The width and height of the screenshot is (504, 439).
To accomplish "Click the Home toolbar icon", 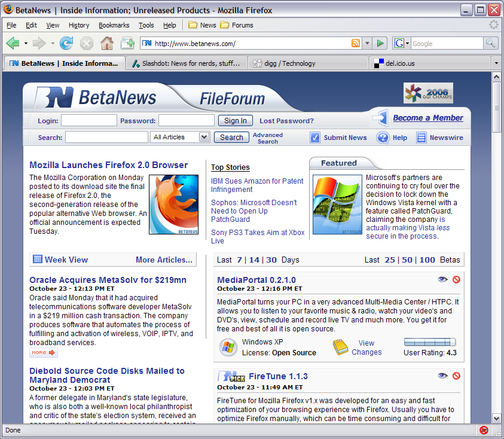I will 106,43.
